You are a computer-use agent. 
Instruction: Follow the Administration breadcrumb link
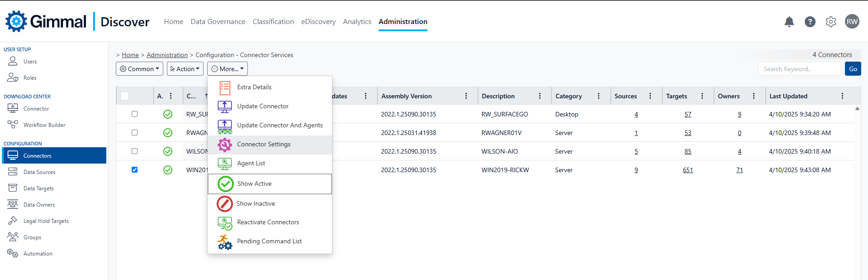coord(167,55)
